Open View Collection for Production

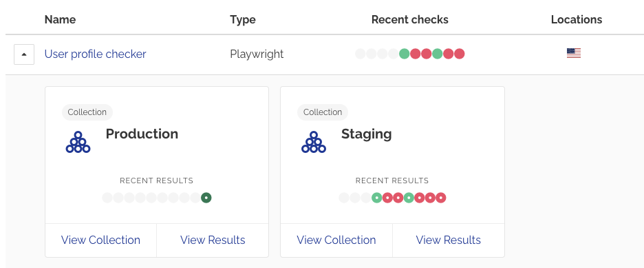pyautogui.click(x=100, y=240)
